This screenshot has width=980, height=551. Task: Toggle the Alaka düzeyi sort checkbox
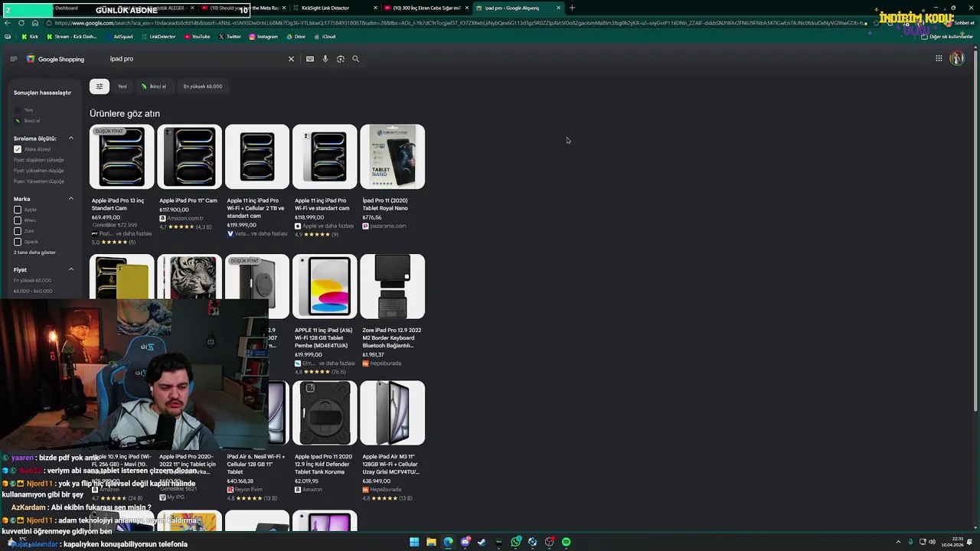18,149
